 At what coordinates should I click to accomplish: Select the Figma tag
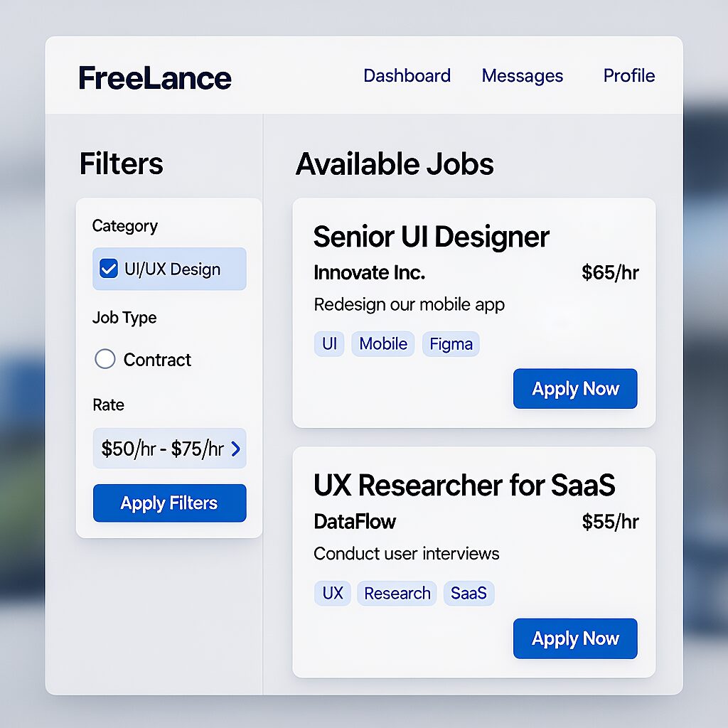click(451, 343)
